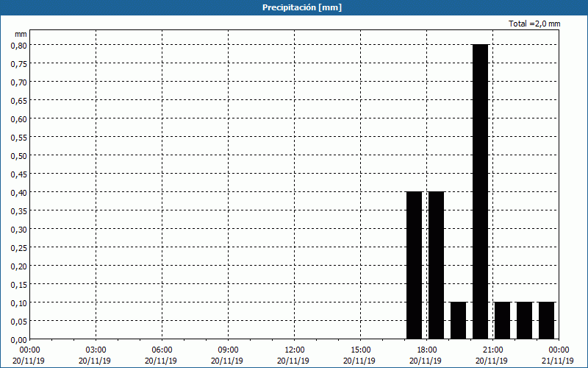Select the 0,00 y-axis label
The width and height of the screenshot is (588, 368).
[x=19, y=340]
